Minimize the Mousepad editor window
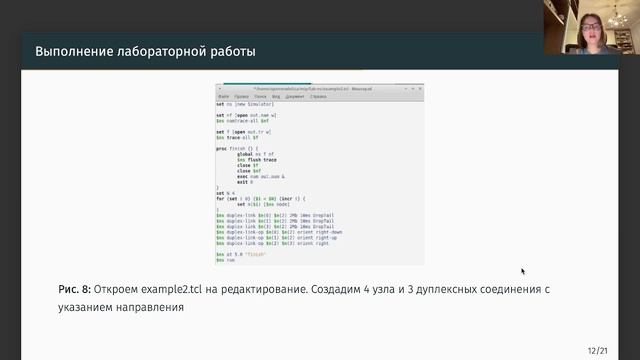Screen dimensions: 640x360 pyautogui.click(x=406, y=89)
